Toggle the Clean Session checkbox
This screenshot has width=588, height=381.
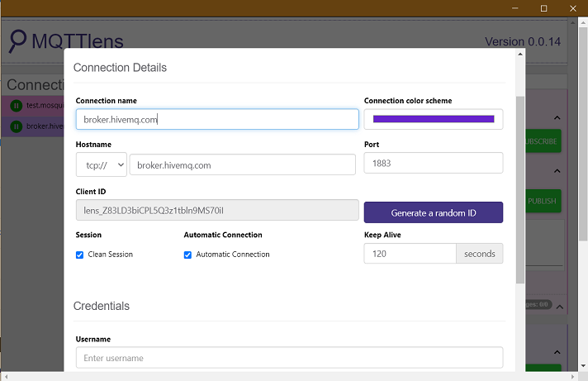point(79,255)
